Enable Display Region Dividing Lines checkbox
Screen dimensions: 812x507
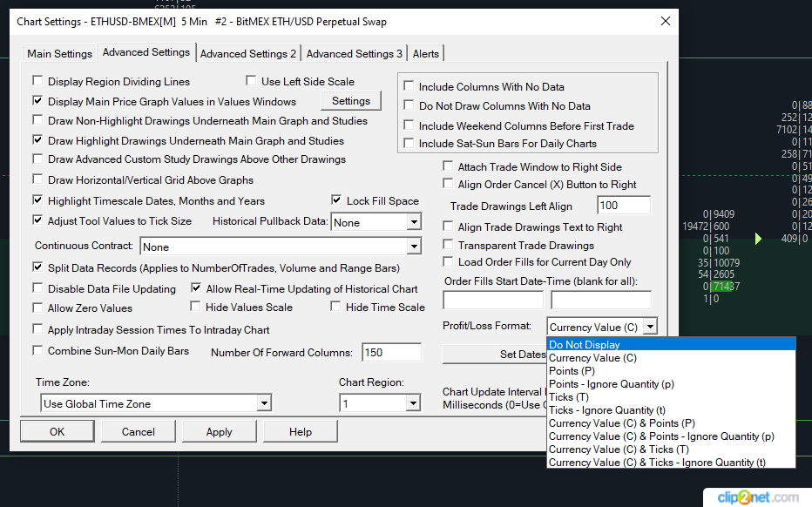pyautogui.click(x=37, y=81)
